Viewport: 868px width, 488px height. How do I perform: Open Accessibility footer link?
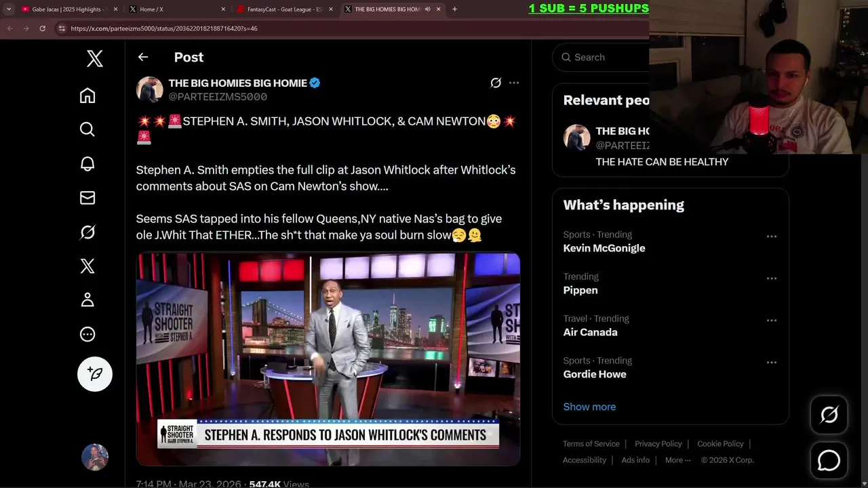585,460
